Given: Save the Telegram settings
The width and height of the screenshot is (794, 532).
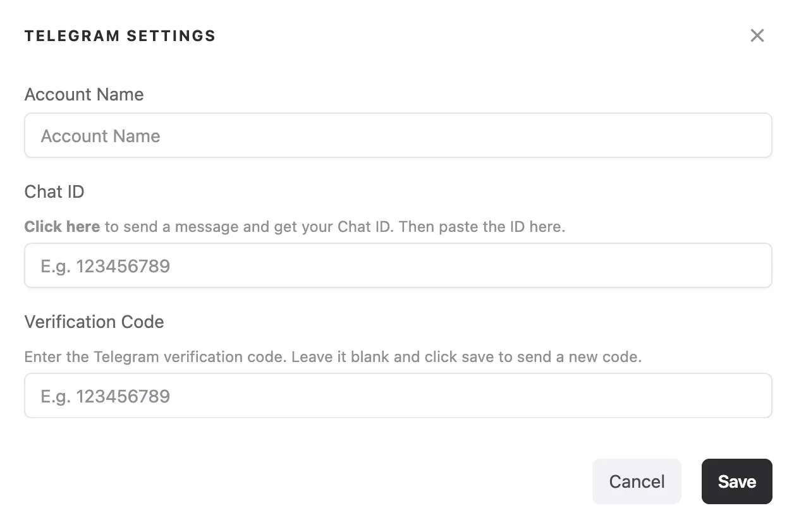Looking at the screenshot, I should [x=736, y=481].
